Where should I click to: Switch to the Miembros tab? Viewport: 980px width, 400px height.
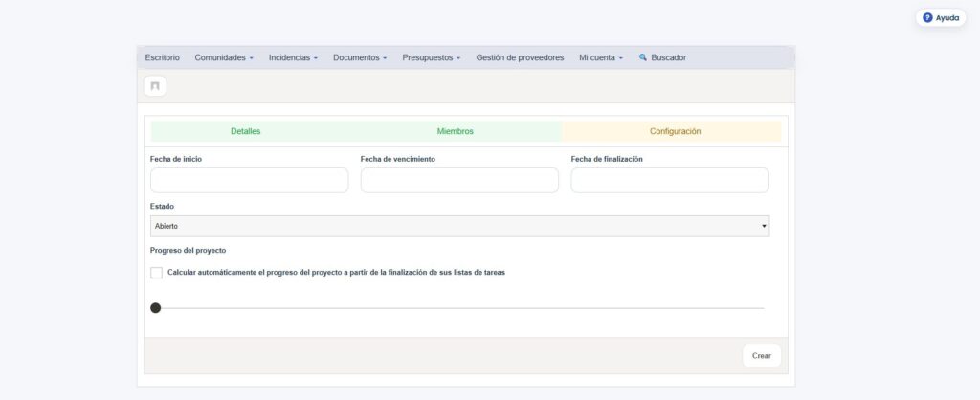pyautogui.click(x=455, y=131)
